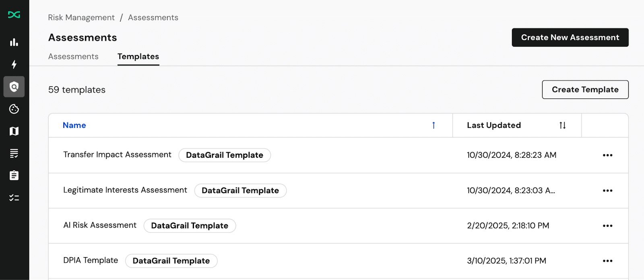Open more options for Legitimate Interests Assessment
Viewport: 644px width, 280px height.
coord(607,191)
